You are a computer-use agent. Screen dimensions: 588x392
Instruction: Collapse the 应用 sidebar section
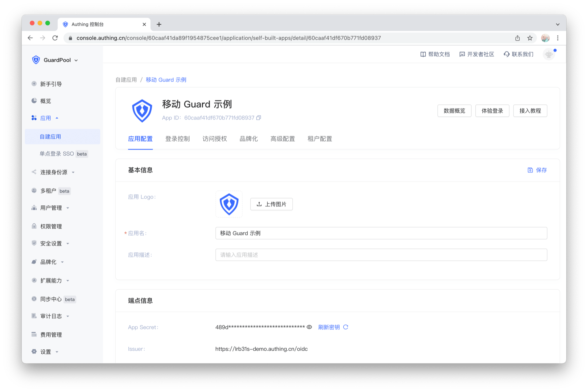tap(46, 118)
